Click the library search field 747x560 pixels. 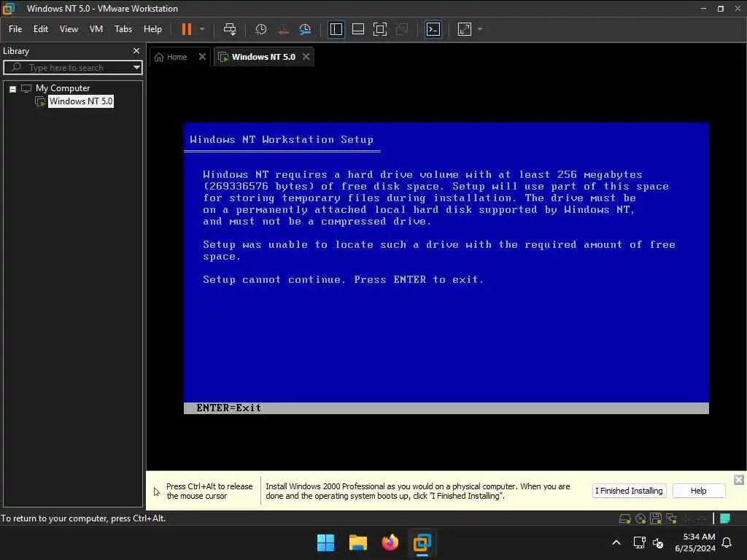pyautogui.click(x=71, y=68)
